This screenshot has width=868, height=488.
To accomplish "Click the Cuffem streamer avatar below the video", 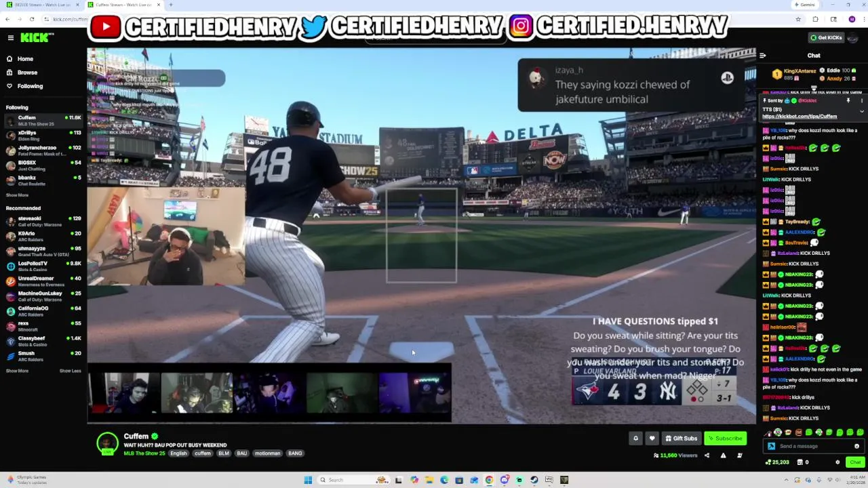I will pos(107,443).
